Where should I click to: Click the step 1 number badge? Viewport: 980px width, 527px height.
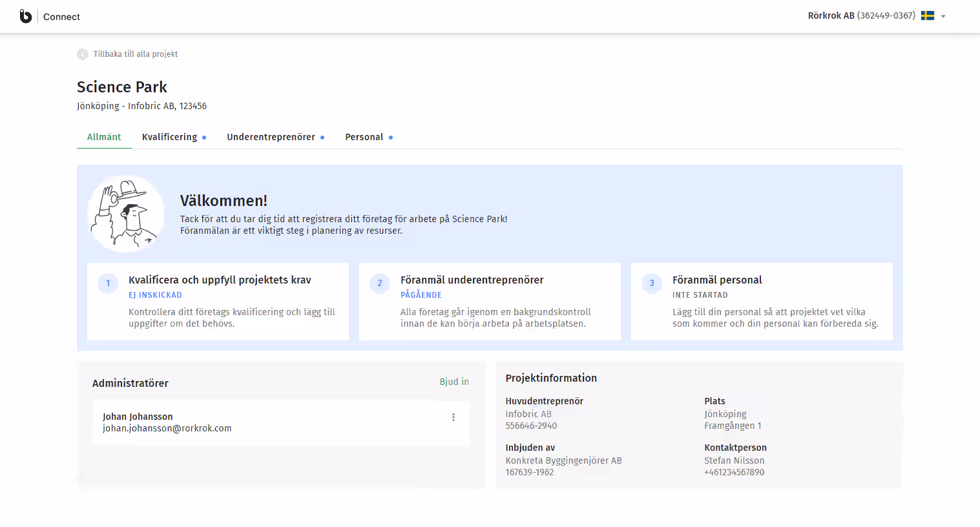pos(108,283)
